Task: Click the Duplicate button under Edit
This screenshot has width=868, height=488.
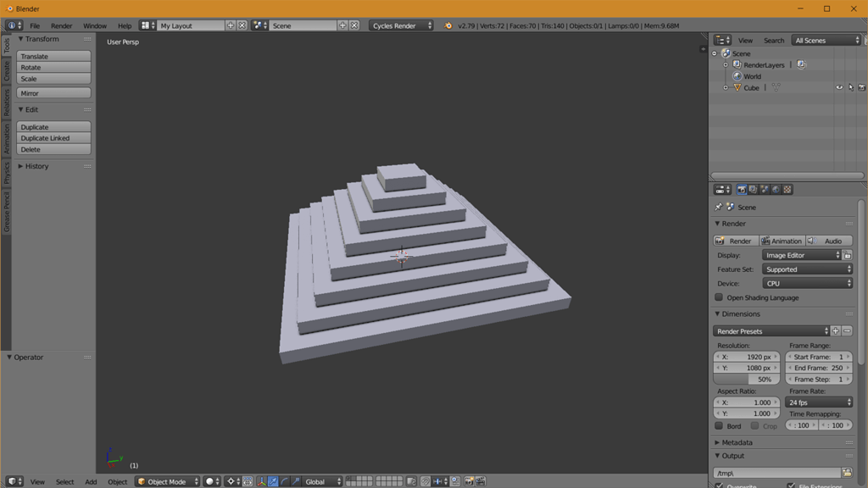Action: (x=51, y=126)
